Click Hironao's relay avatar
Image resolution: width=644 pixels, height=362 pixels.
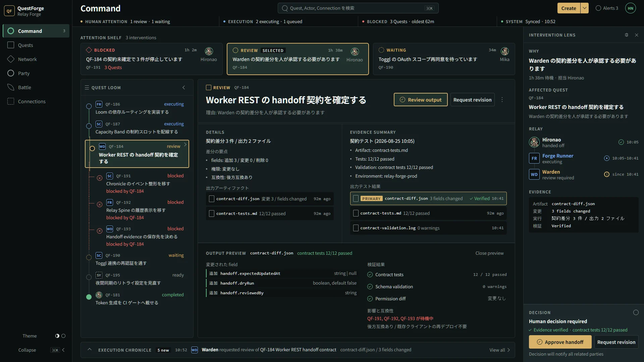[534, 142]
